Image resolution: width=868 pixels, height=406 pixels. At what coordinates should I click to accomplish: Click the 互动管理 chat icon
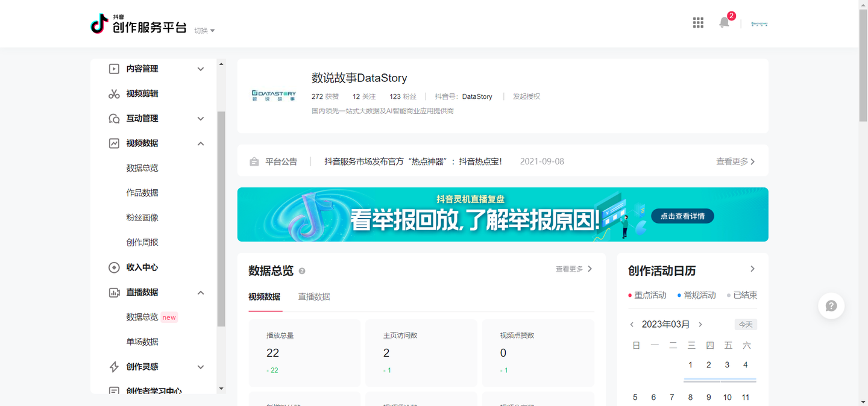[x=114, y=119]
